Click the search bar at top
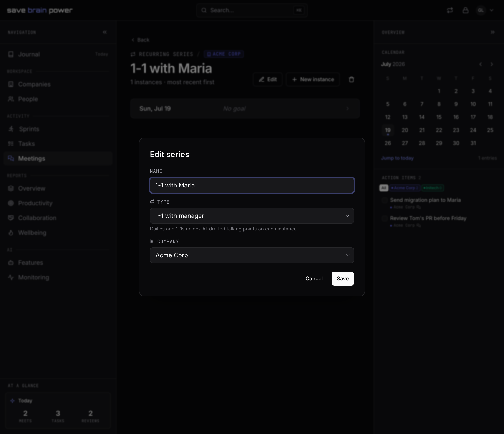Screen dimensions: 504x434 (252, 10)
